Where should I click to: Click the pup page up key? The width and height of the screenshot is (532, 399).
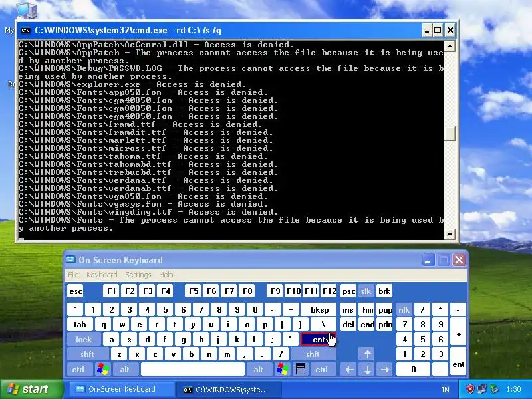385,309
